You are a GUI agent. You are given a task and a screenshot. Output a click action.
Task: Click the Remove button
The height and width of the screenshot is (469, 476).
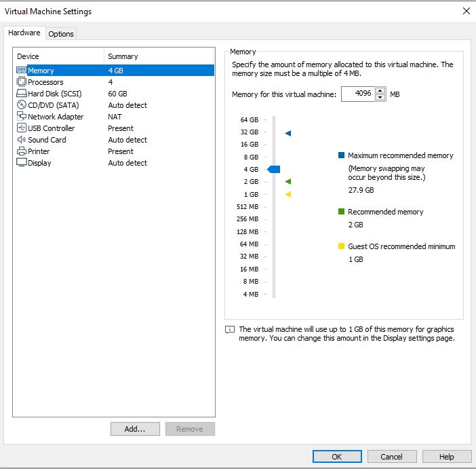pyautogui.click(x=190, y=429)
